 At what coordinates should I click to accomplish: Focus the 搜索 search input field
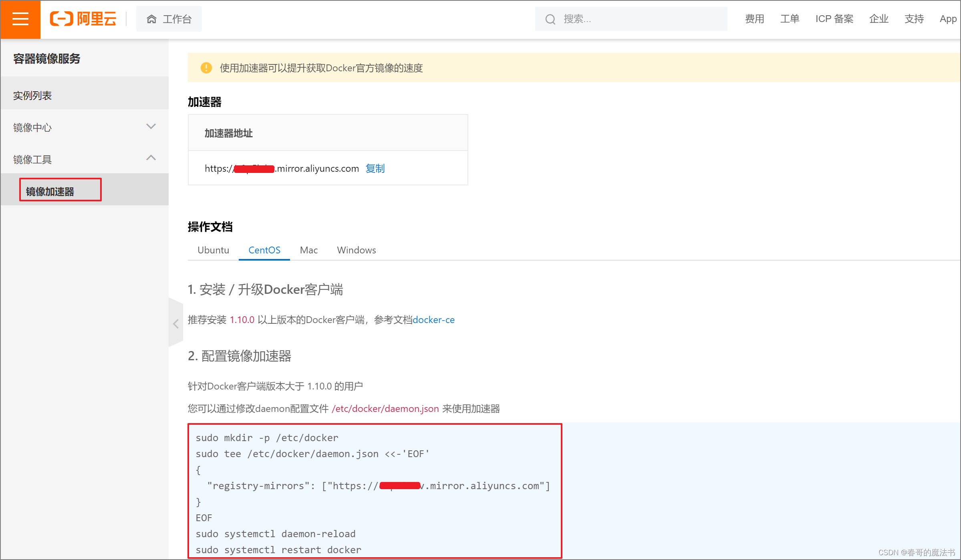631,19
